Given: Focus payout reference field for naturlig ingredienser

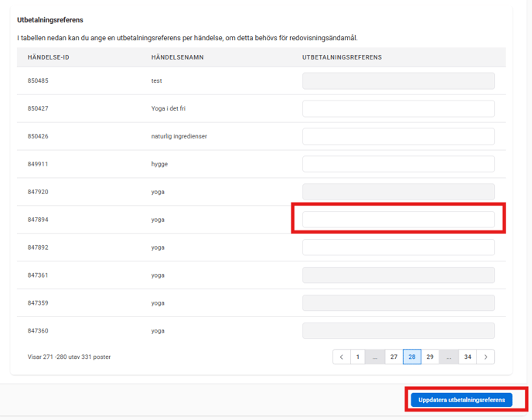Looking at the screenshot, I should click(398, 136).
